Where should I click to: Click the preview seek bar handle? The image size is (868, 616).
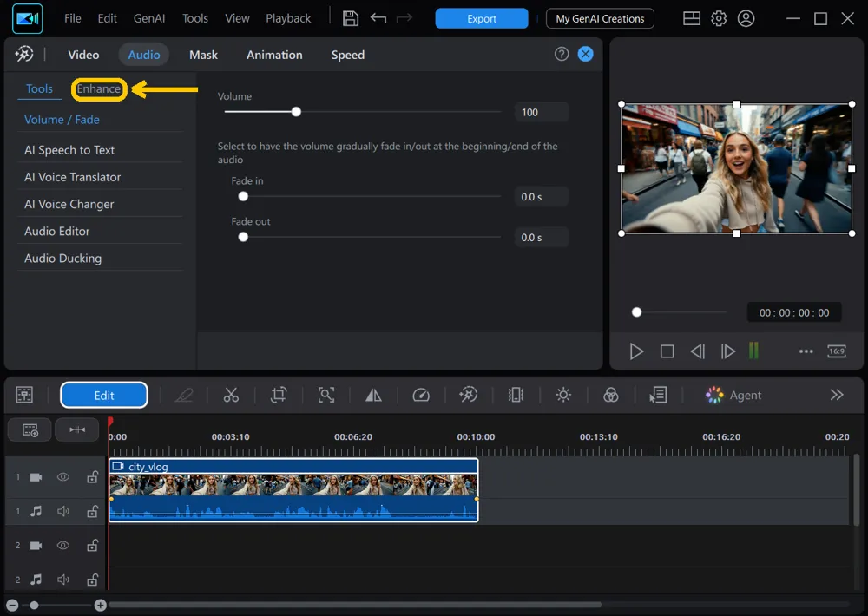pos(636,312)
